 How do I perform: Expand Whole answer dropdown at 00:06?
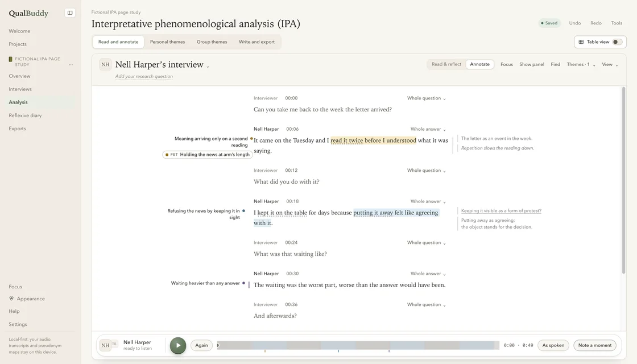pyautogui.click(x=428, y=129)
